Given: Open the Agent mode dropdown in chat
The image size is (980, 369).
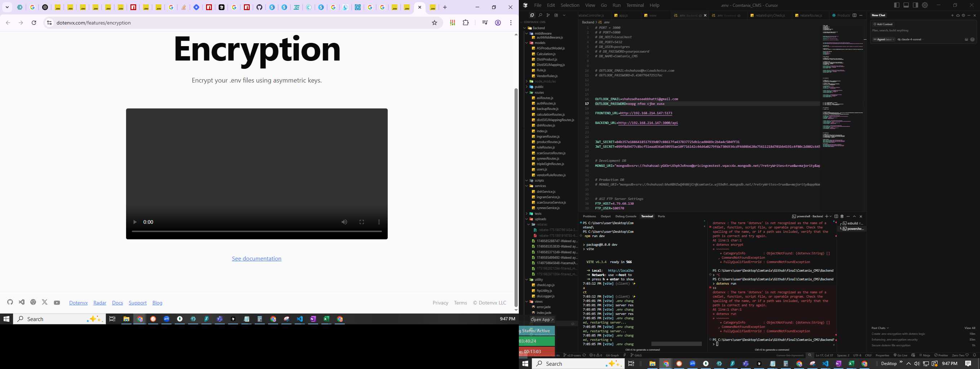Looking at the screenshot, I should pyautogui.click(x=883, y=40).
